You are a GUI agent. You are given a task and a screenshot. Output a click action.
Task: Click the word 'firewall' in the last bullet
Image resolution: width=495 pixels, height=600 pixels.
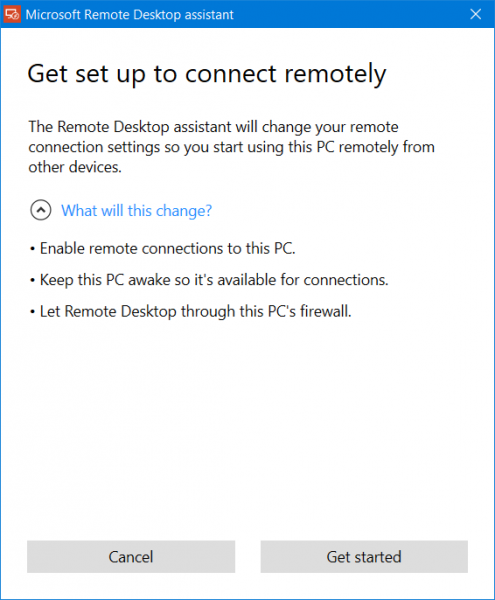point(325,311)
